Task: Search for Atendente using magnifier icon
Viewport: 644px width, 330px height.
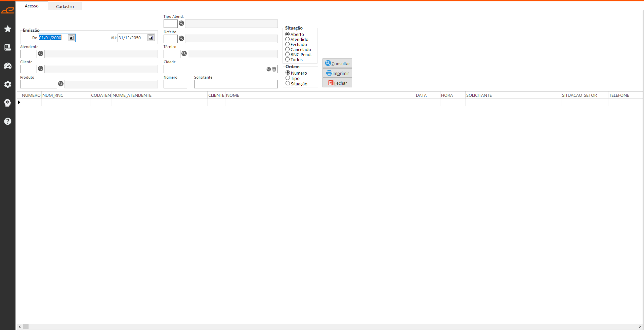Action: tap(41, 53)
